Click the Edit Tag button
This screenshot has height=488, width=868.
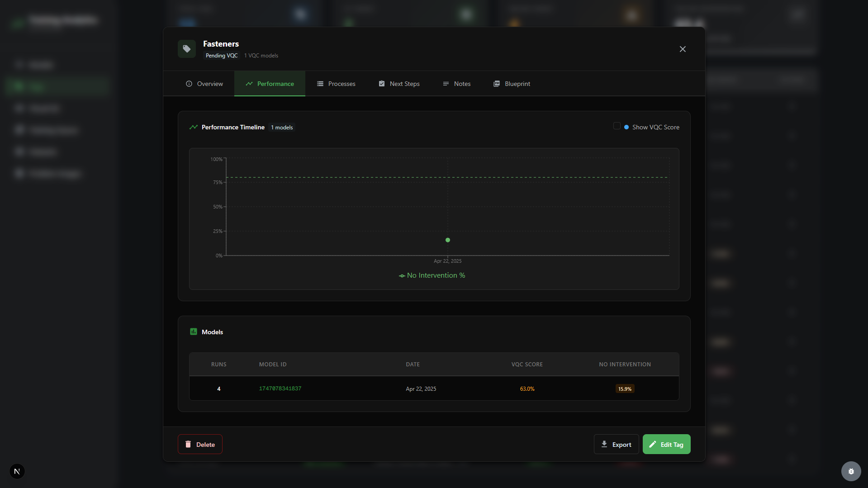pos(666,444)
